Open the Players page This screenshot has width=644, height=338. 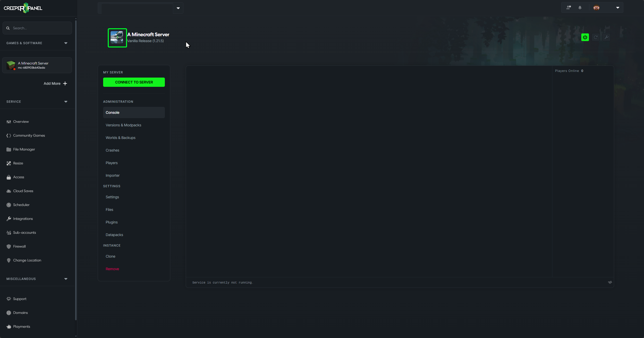[x=112, y=163]
